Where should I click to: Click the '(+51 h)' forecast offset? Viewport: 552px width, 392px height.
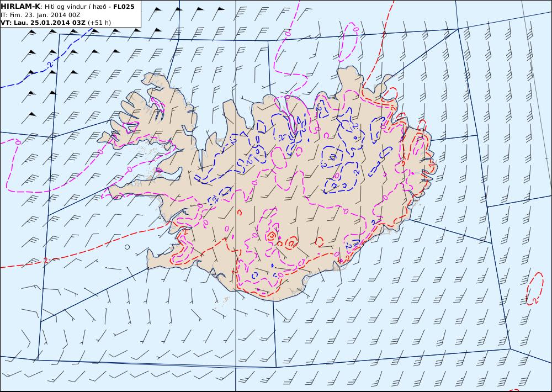99,23
